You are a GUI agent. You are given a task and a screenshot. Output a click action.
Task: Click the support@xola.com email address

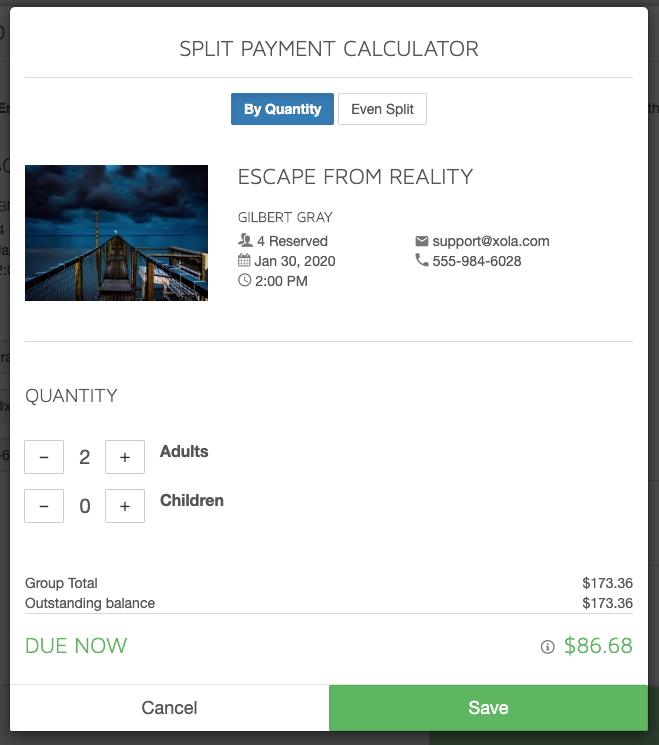pos(491,241)
